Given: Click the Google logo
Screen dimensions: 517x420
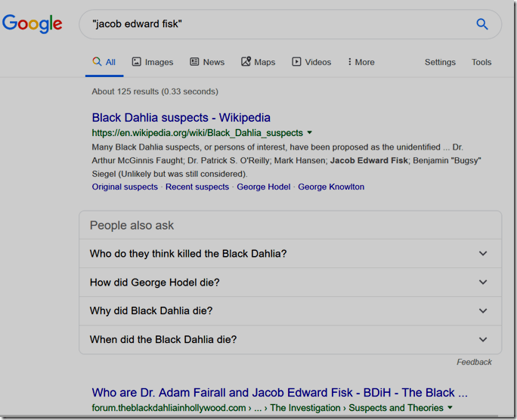Looking at the screenshot, I should [x=33, y=23].
